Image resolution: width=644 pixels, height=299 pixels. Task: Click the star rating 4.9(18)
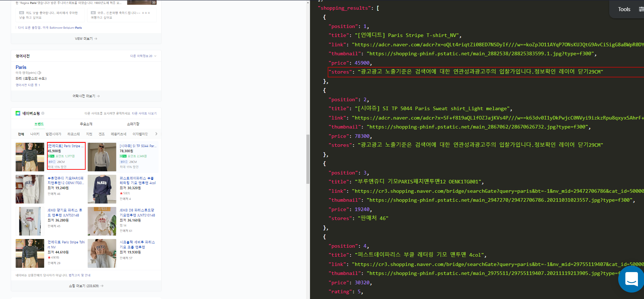(53, 257)
